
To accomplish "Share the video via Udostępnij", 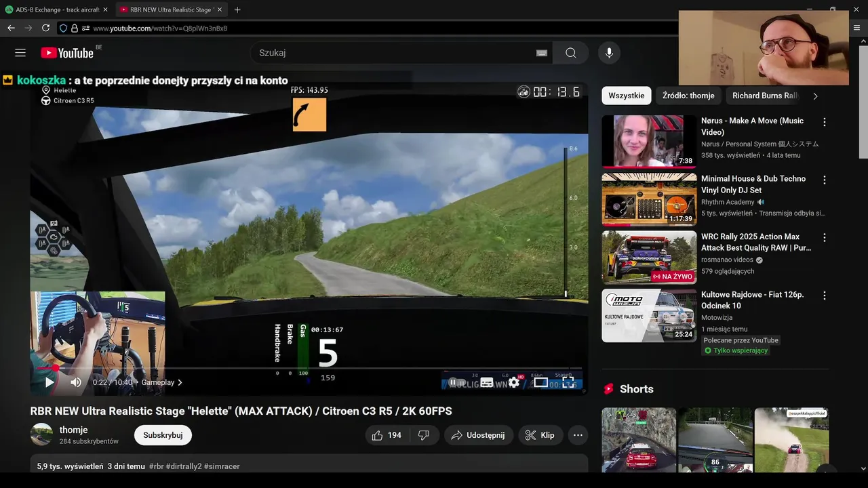I will tap(478, 435).
